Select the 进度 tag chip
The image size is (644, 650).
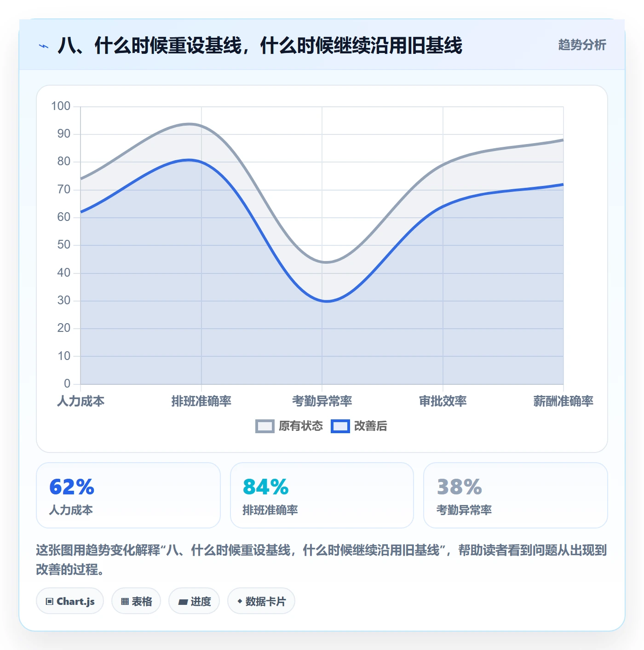pyautogui.click(x=194, y=601)
